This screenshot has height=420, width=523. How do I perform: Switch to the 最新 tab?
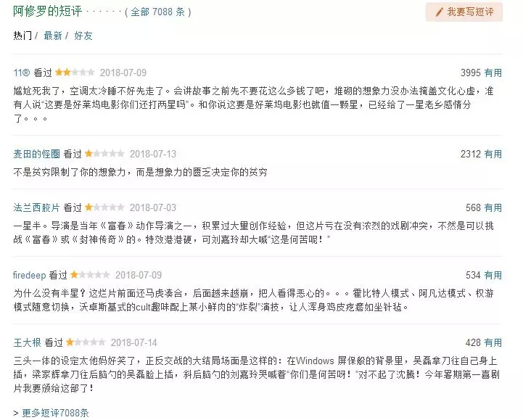coord(53,36)
